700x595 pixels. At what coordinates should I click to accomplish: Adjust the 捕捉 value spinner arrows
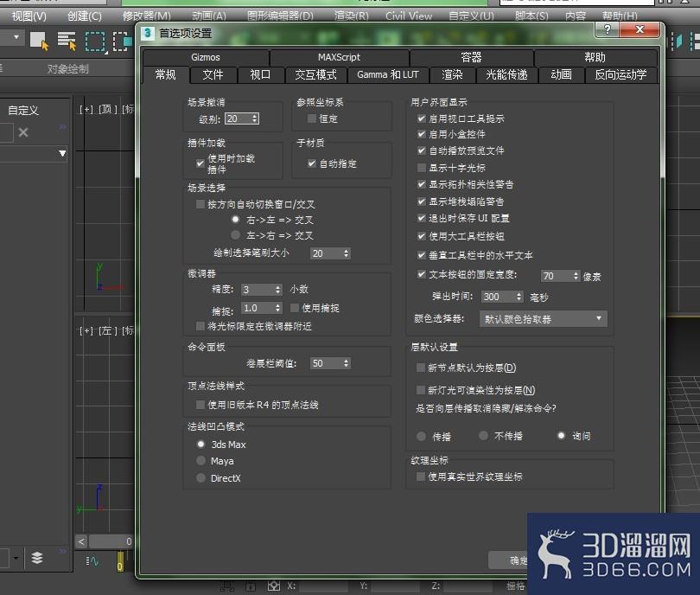coord(278,308)
